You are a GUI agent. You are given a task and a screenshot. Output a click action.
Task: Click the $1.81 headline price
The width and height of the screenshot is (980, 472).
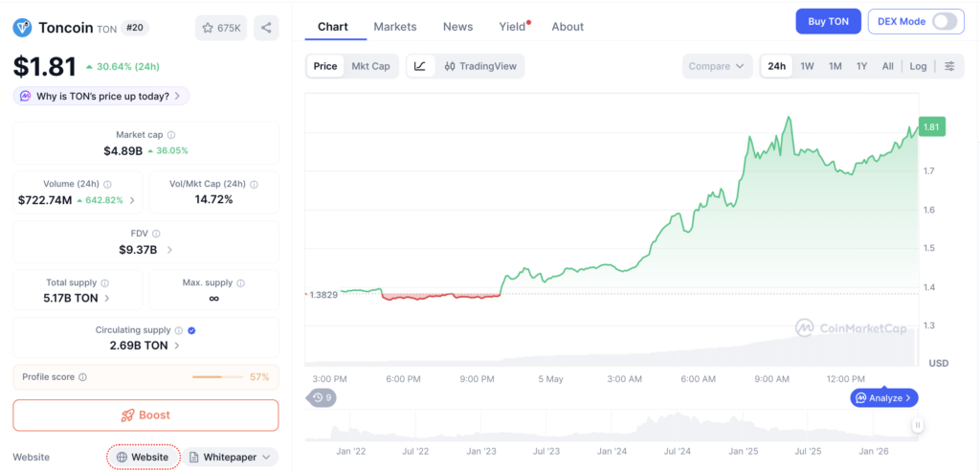tap(45, 67)
